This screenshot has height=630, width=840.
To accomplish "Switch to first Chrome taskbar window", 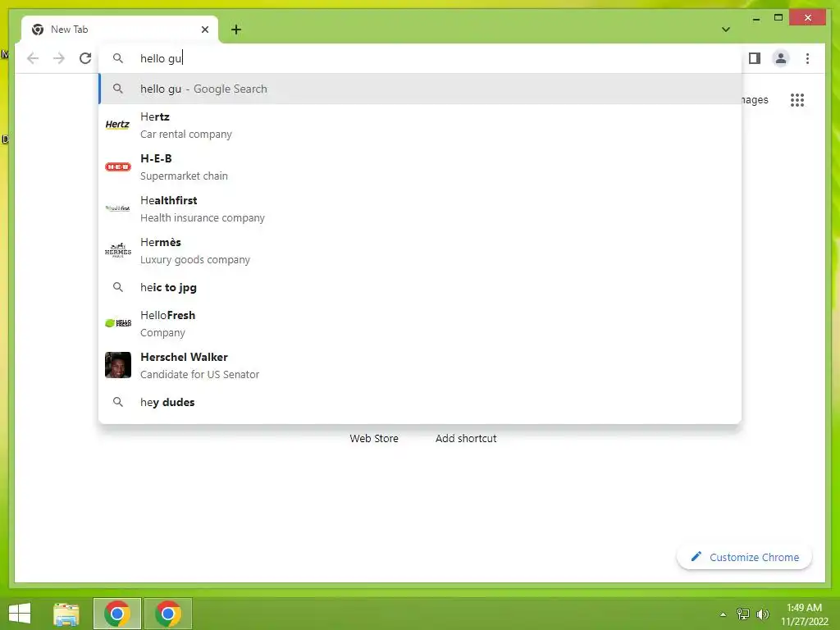I will click(117, 614).
